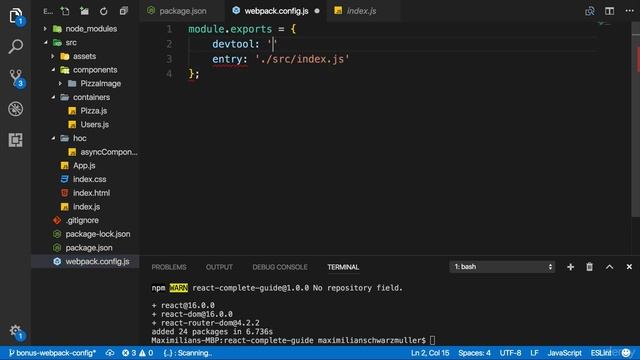This screenshot has height=360, width=640.
Task: Refresh the explorer file tree
Action: (x=104, y=11)
